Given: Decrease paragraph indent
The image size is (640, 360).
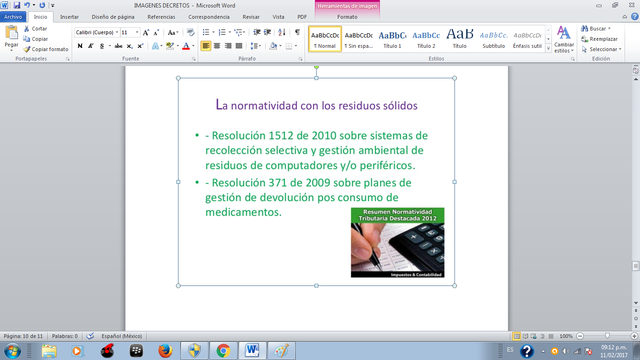Looking at the screenshot, I should [257, 32].
